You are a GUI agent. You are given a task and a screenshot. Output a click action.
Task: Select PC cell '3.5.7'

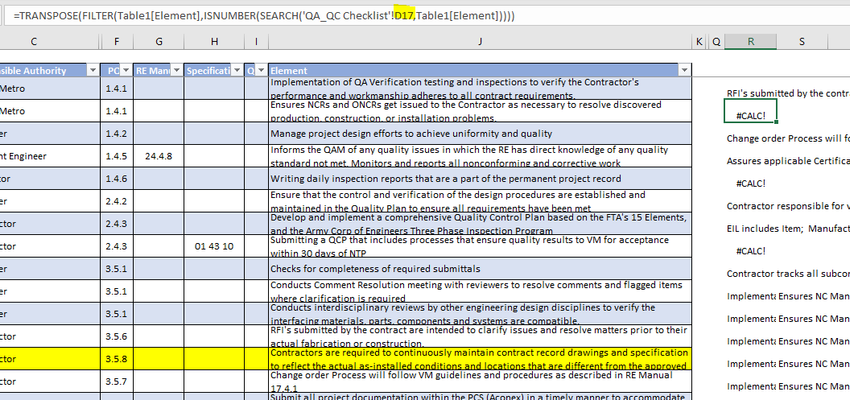point(117,382)
